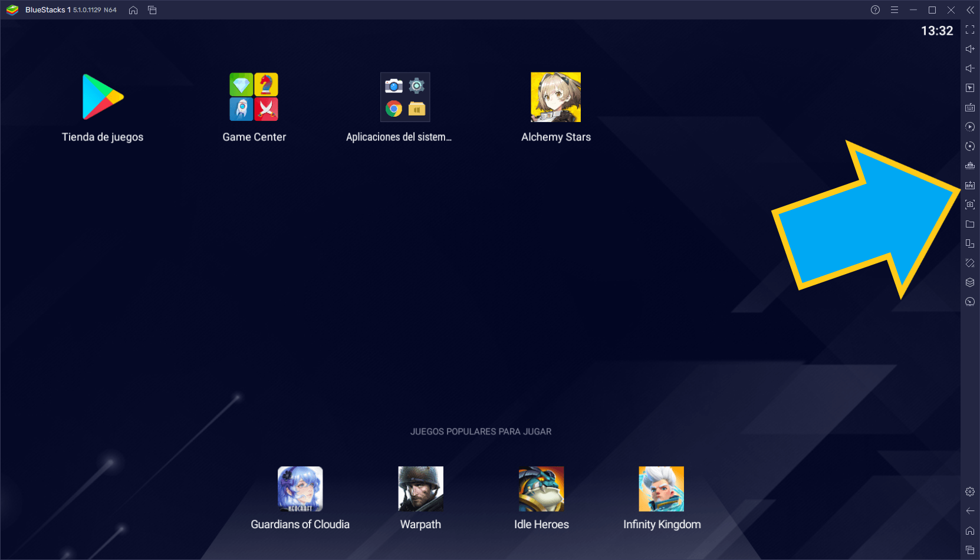Open recent apps icon in sidebar bottom
Viewport: 980px width, 560px height.
970,550
